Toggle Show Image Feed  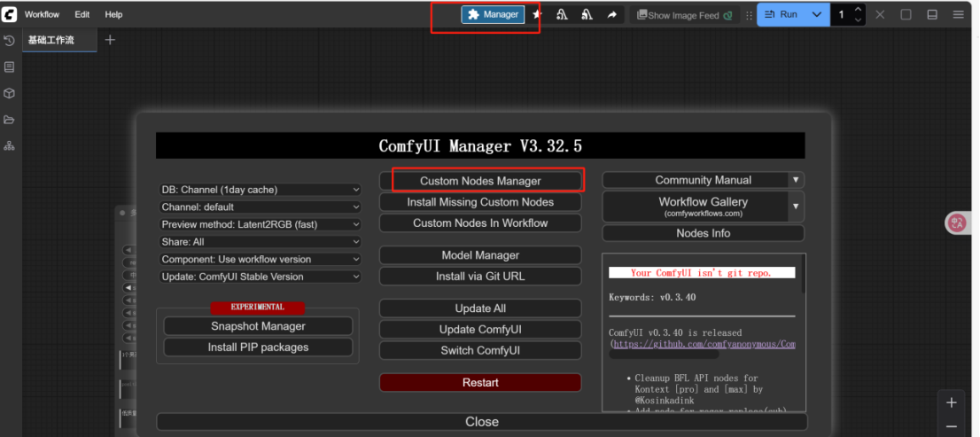click(x=684, y=15)
